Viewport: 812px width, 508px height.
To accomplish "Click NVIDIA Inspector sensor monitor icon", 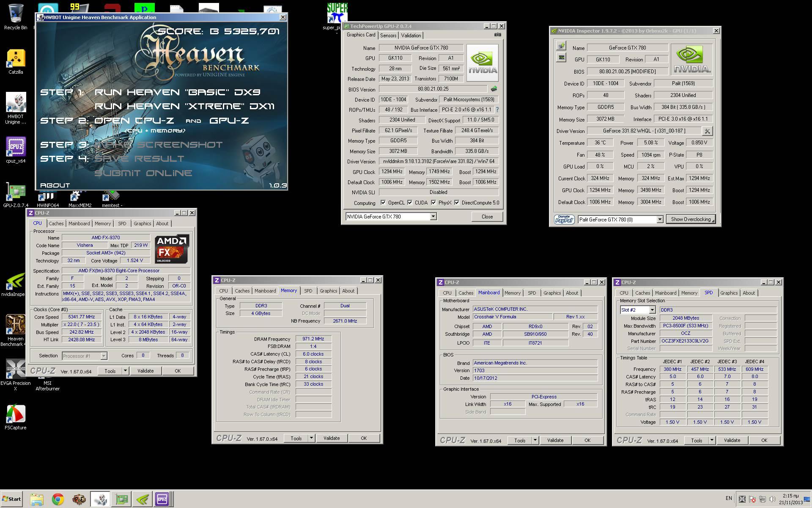I will (x=561, y=58).
